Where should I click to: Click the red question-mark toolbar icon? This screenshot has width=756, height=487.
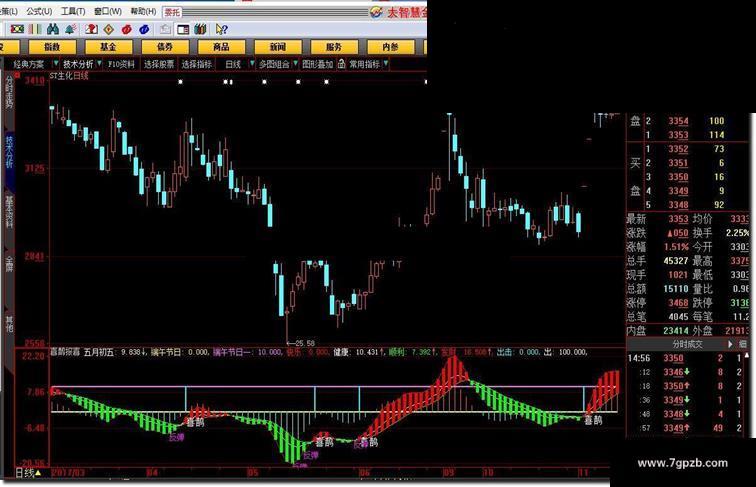pyautogui.click(x=91, y=29)
